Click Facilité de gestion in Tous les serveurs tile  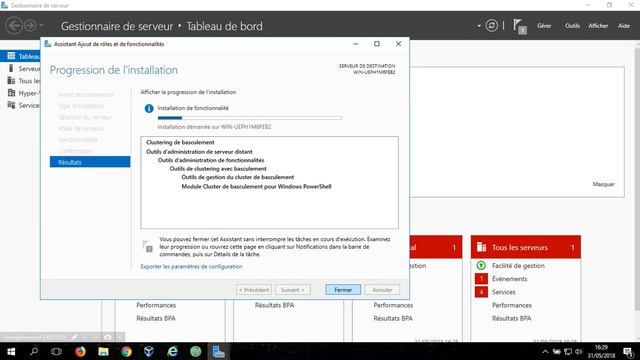coord(518,266)
